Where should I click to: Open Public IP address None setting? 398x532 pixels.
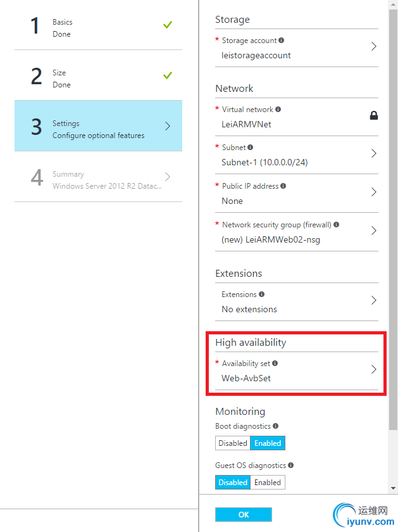[x=297, y=193]
